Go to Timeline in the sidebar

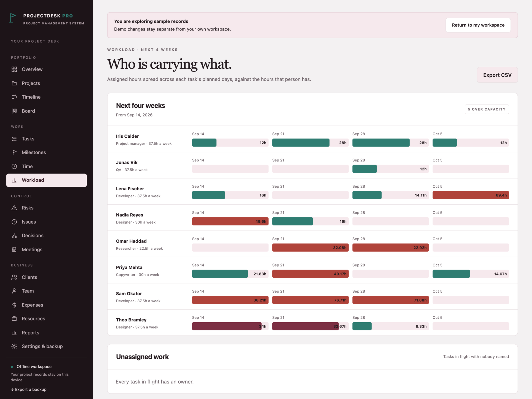pos(31,97)
